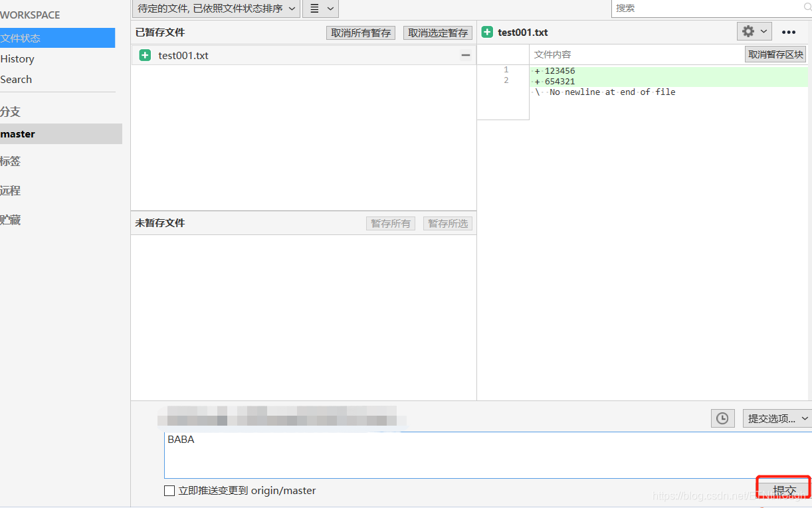Screen dimensions: 812x508
Task: Open the 提交选项 dropdown
Action: coord(777,418)
